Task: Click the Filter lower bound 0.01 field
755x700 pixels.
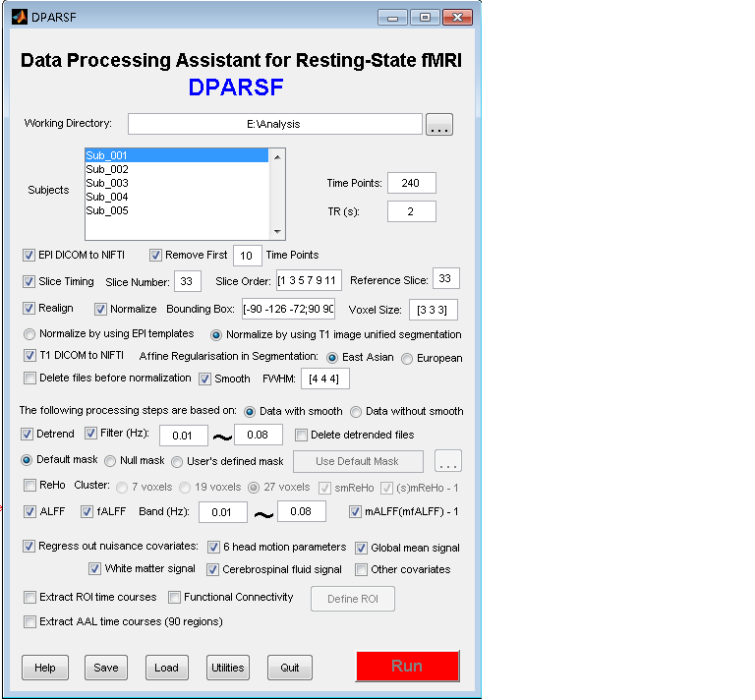Action: pyautogui.click(x=184, y=436)
